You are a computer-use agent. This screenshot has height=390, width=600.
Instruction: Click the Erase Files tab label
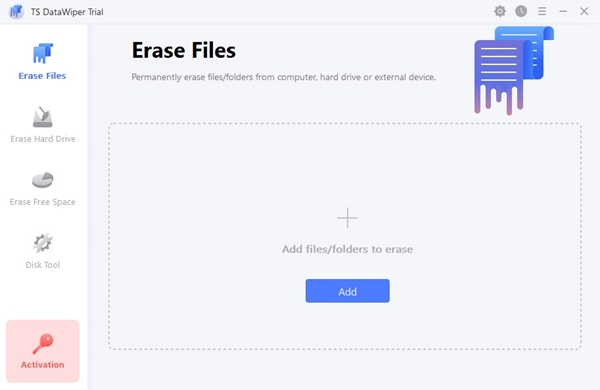pos(42,76)
